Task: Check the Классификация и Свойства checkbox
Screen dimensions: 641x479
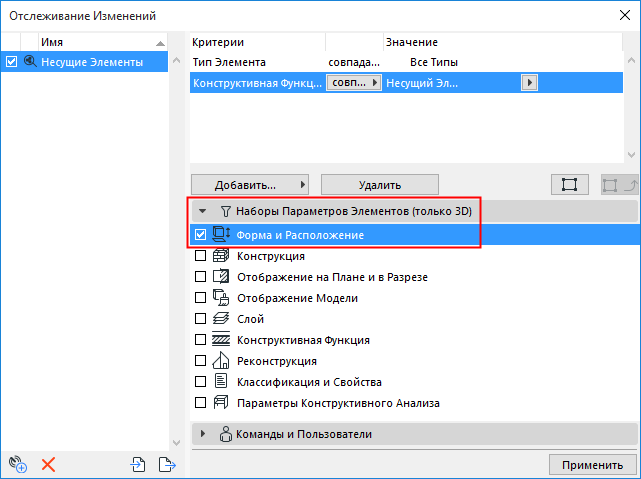Action: pyautogui.click(x=201, y=382)
